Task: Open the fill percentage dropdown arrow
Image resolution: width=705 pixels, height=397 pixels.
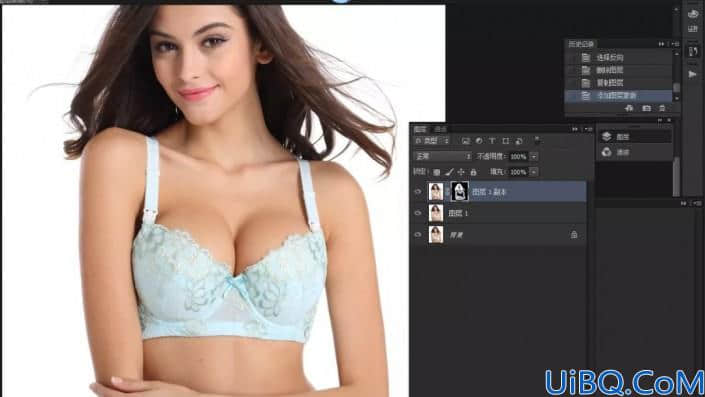Action: tap(534, 172)
